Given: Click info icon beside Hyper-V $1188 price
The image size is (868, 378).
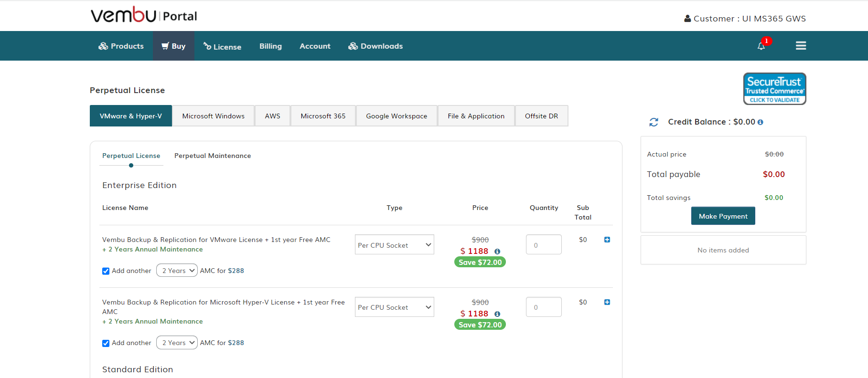Looking at the screenshot, I should click(497, 314).
